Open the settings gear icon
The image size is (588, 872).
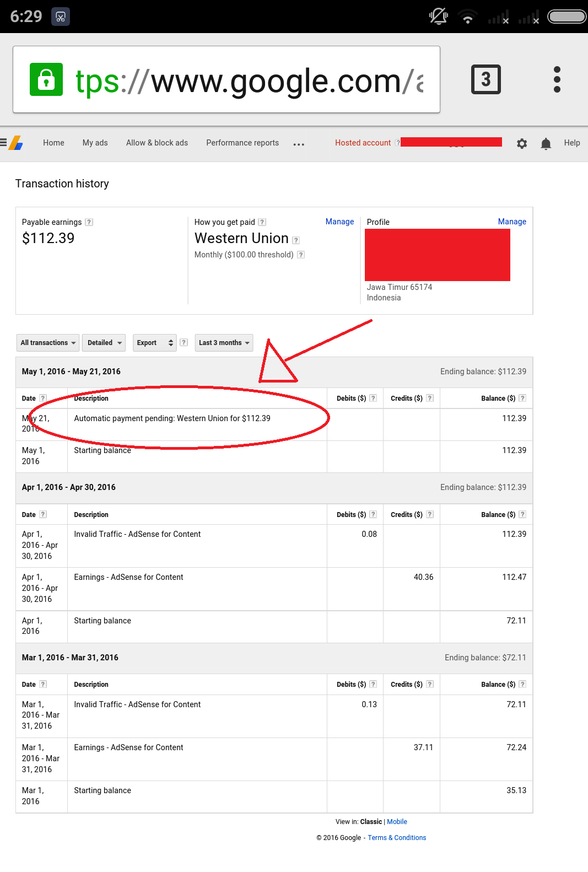point(522,143)
